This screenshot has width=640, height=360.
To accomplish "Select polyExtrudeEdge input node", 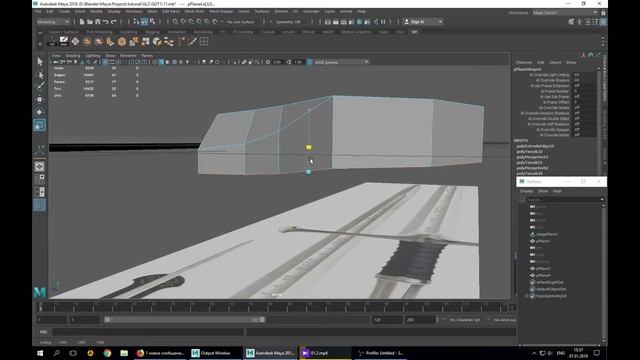I will (535, 146).
